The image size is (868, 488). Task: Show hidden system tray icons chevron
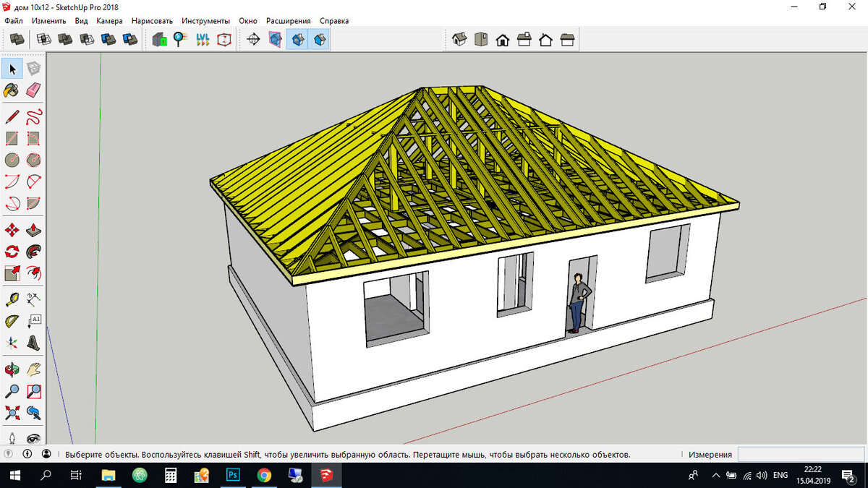click(716, 476)
